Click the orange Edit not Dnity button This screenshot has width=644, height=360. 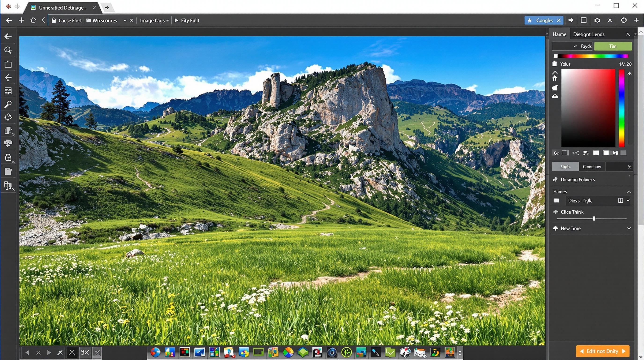pyautogui.click(x=603, y=351)
